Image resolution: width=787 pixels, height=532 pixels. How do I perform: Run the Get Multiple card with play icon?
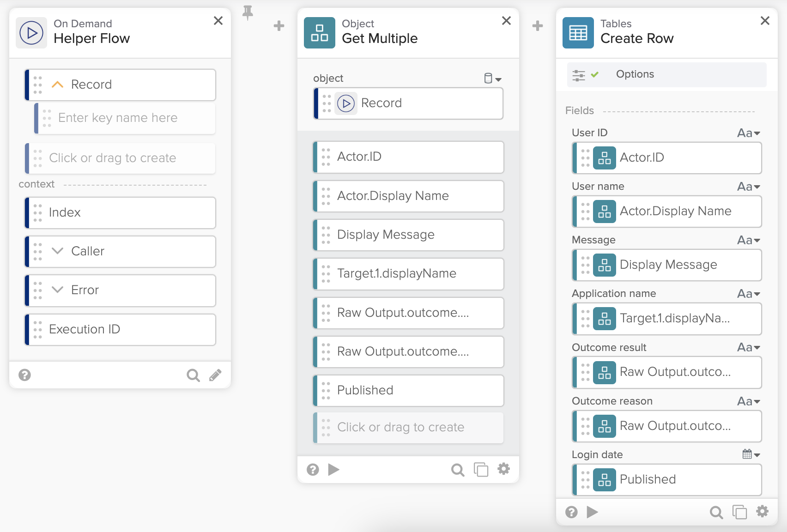click(x=333, y=470)
